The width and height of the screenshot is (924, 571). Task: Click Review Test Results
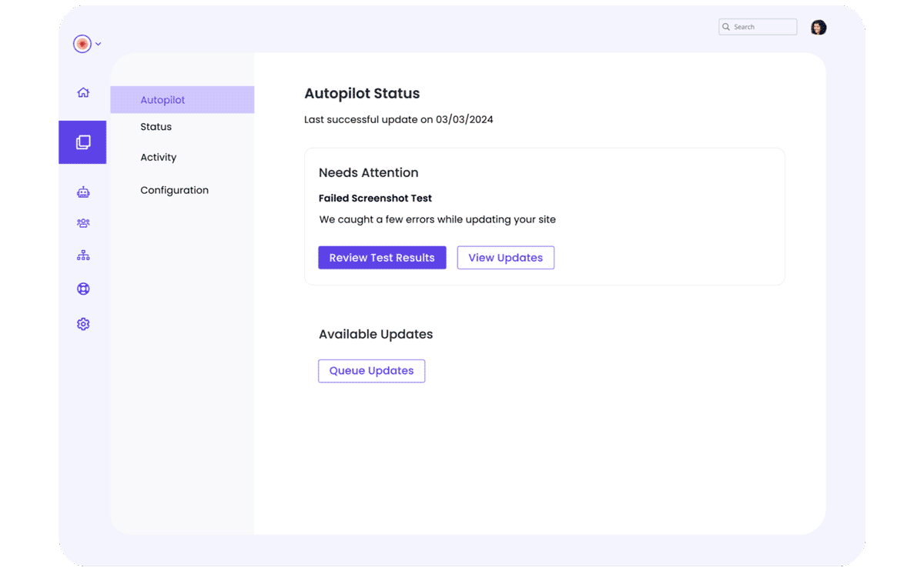coord(382,257)
